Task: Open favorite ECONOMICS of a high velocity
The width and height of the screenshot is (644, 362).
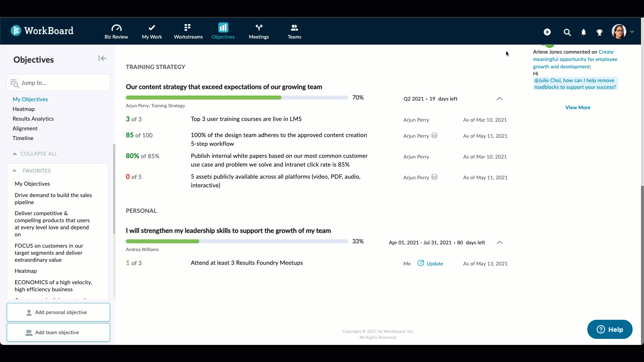Action: 53,286
